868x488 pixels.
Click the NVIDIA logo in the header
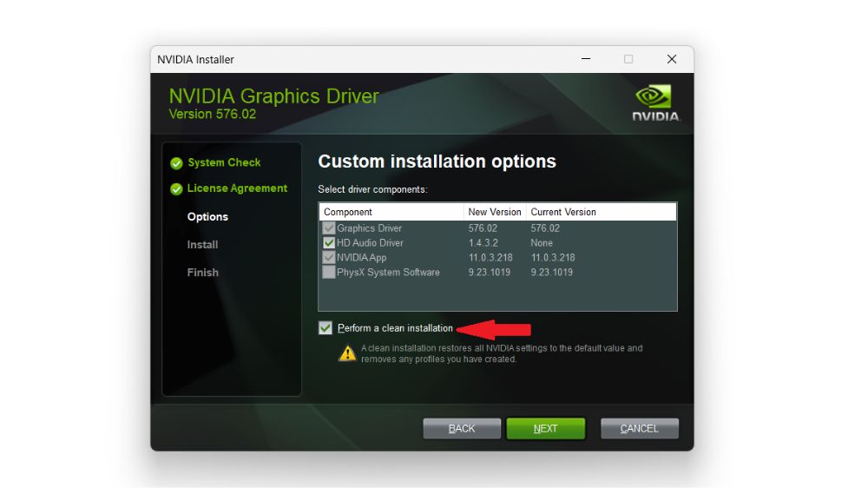coord(654,102)
